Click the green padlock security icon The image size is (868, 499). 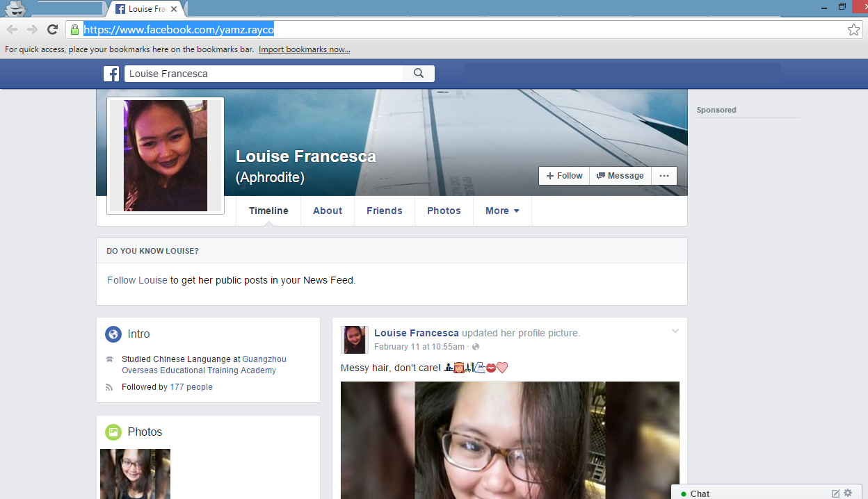(74, 29)
